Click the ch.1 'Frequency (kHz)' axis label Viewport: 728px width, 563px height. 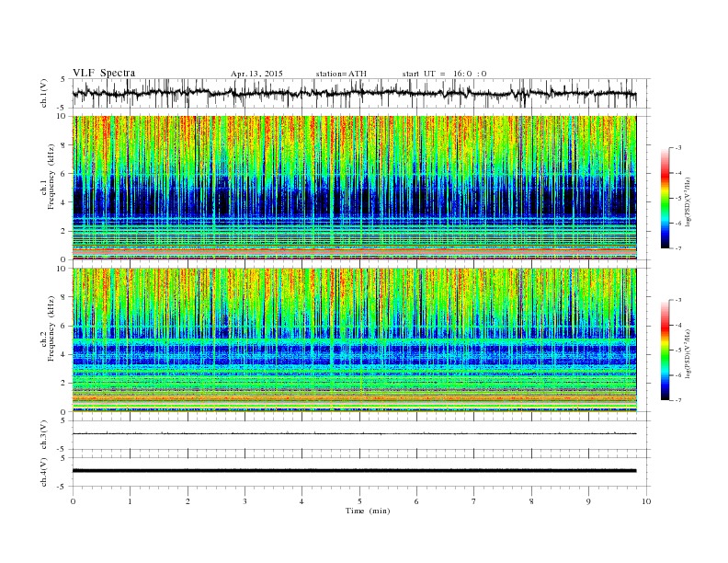(51, 176)
